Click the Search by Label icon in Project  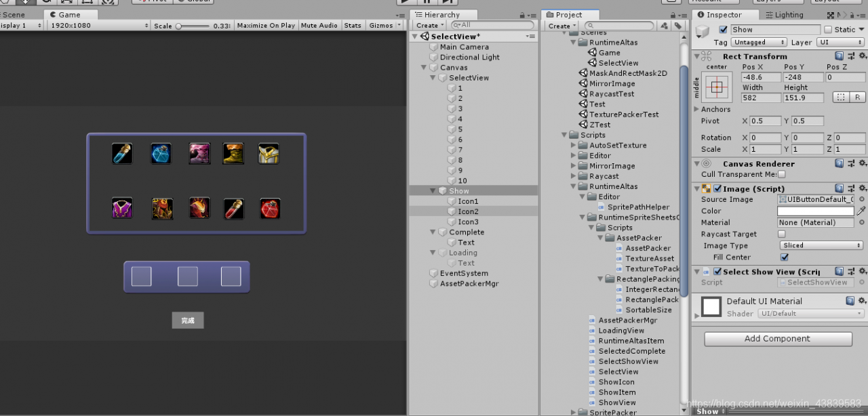[677, 26]
